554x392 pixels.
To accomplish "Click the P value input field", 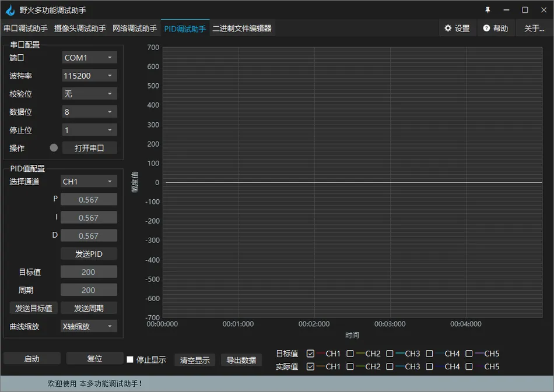I will click(x=89, y=199).
